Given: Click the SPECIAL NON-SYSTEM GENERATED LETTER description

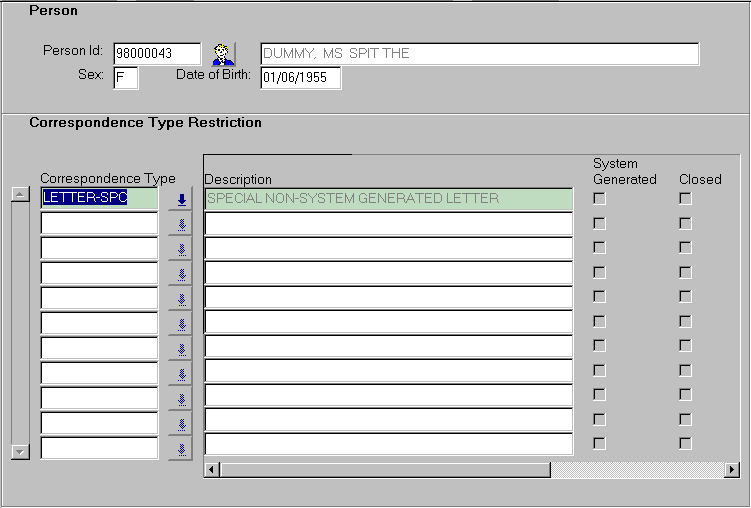Looking at the screenshot, I should [388, 199].
